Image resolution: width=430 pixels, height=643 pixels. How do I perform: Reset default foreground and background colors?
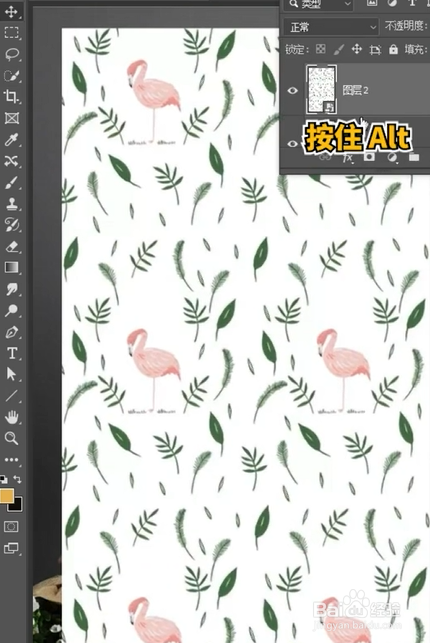(x=4, y=479)
